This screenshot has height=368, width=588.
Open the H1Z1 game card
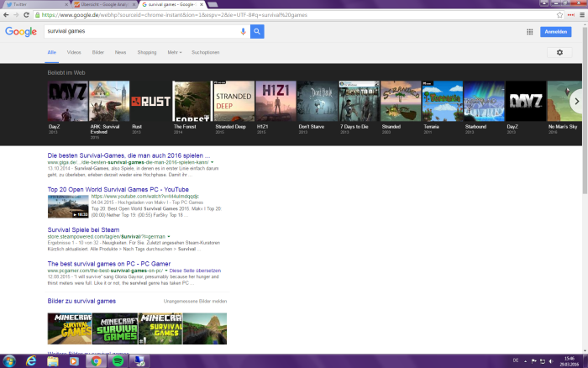pos(276,108)
